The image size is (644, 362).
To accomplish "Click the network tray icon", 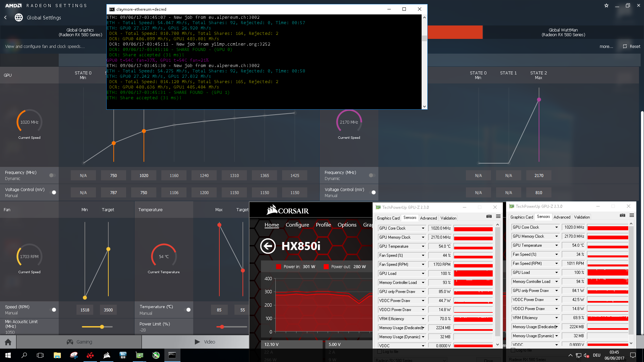I will coord(579,355).
